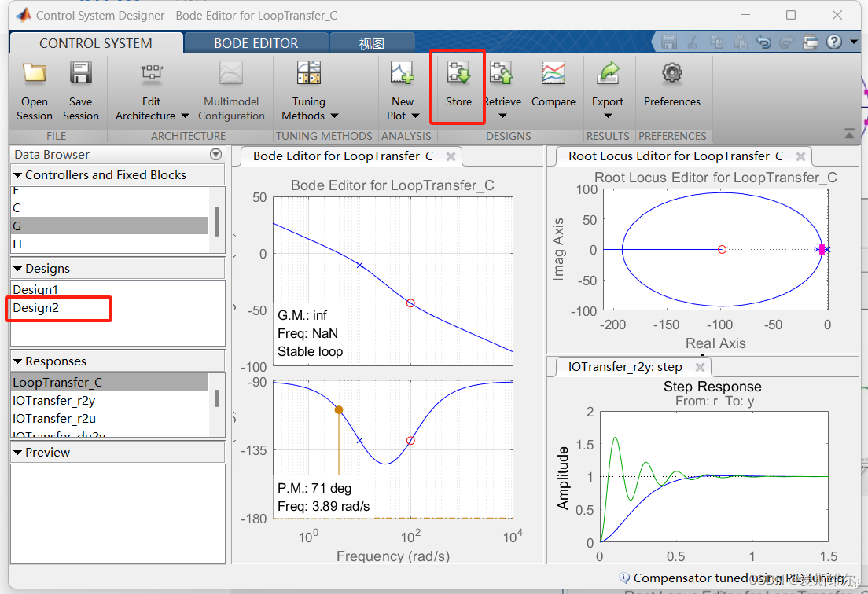The height and width of the screenshot is (594, 868).
Task: Click the red zero on the root locus
Action: [x=722, y=249]
